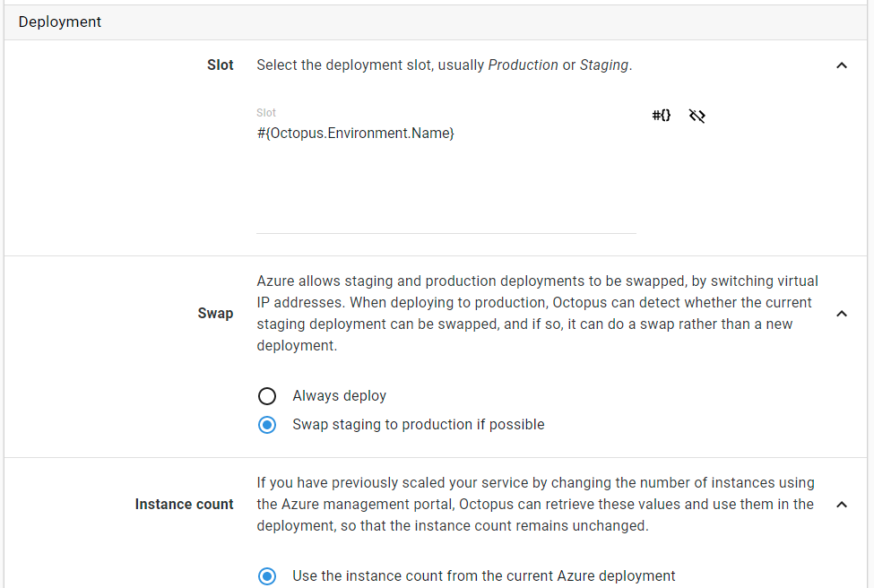Viewport: 874px width, 588px height.
Task: Click the bold Instance count heading
Action: [184, 505]
